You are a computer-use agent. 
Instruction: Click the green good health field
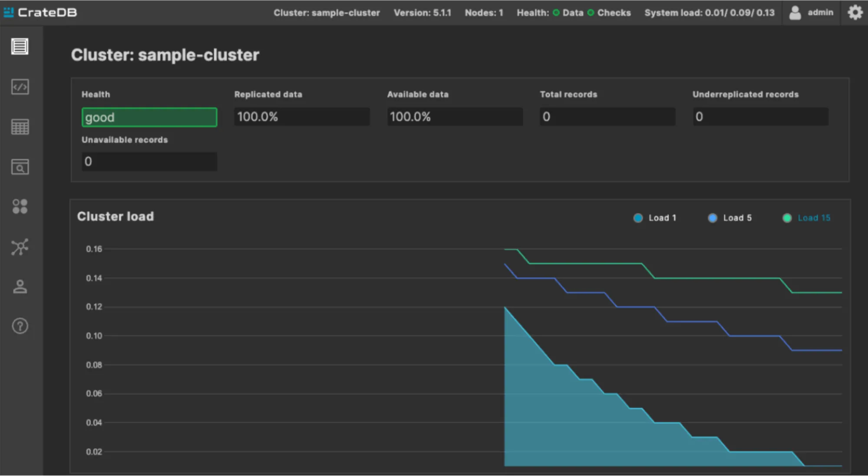pos(149,117)
